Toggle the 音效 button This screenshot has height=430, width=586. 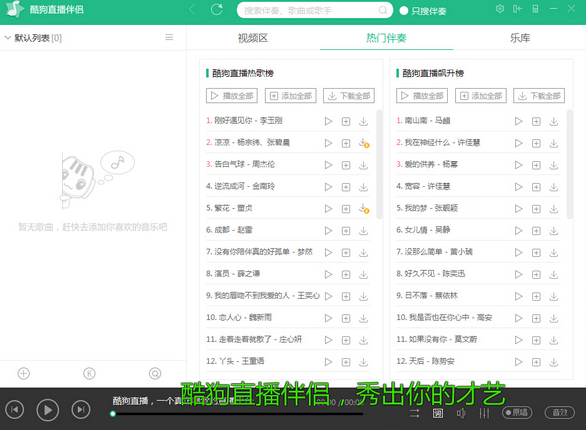559,412
